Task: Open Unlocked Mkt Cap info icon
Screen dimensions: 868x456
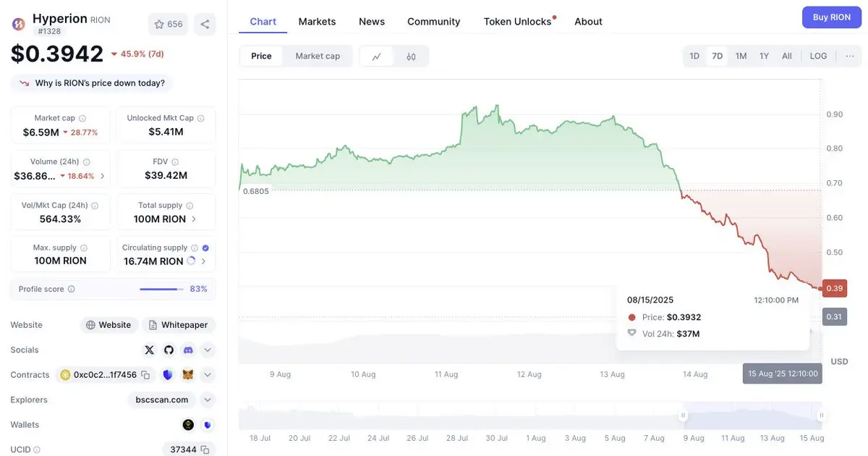Action: click(200, 118)
